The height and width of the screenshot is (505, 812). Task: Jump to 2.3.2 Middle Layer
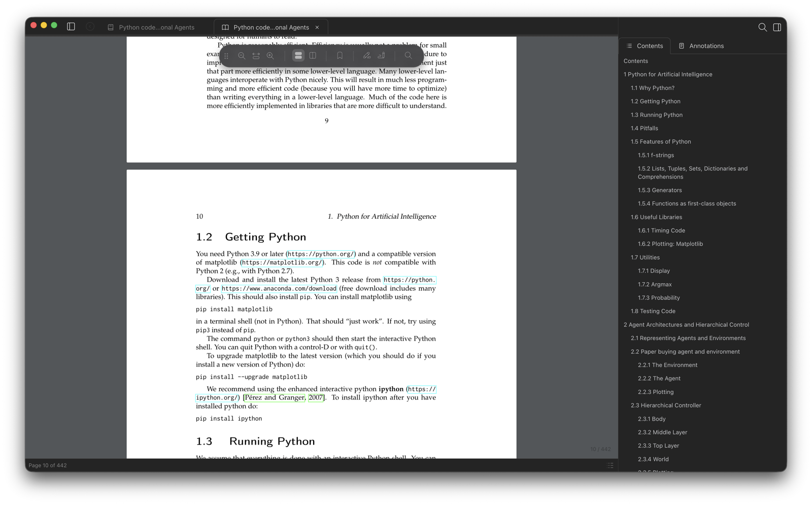tap(662, 432)
